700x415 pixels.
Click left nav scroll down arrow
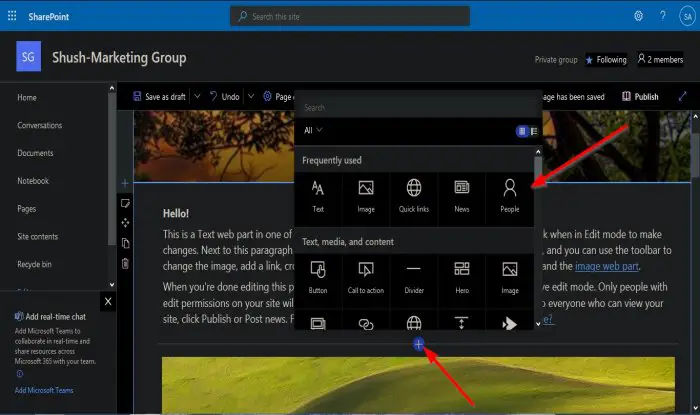click(x=112, y=285)
